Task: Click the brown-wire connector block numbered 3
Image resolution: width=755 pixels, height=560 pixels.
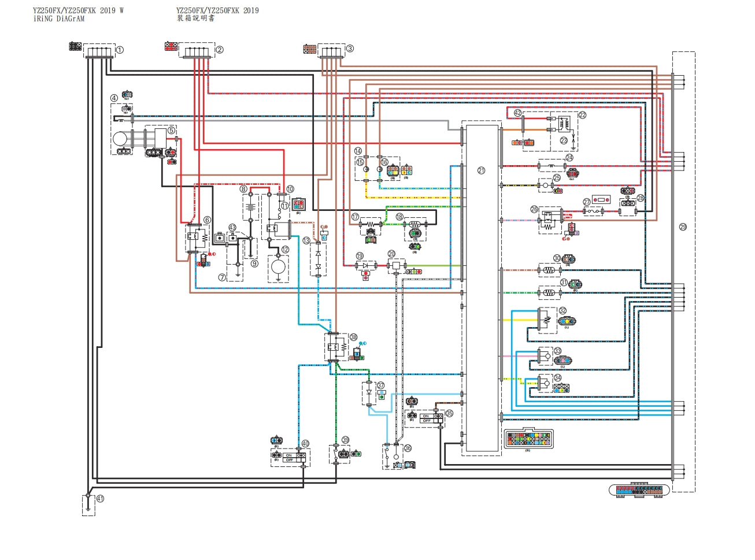Action: [331, 52]
